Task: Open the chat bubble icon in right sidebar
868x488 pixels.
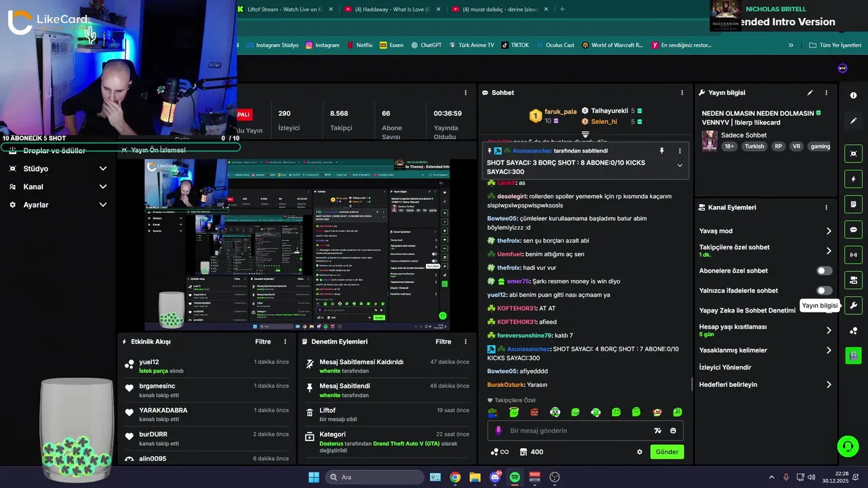Action: (853, 230)
